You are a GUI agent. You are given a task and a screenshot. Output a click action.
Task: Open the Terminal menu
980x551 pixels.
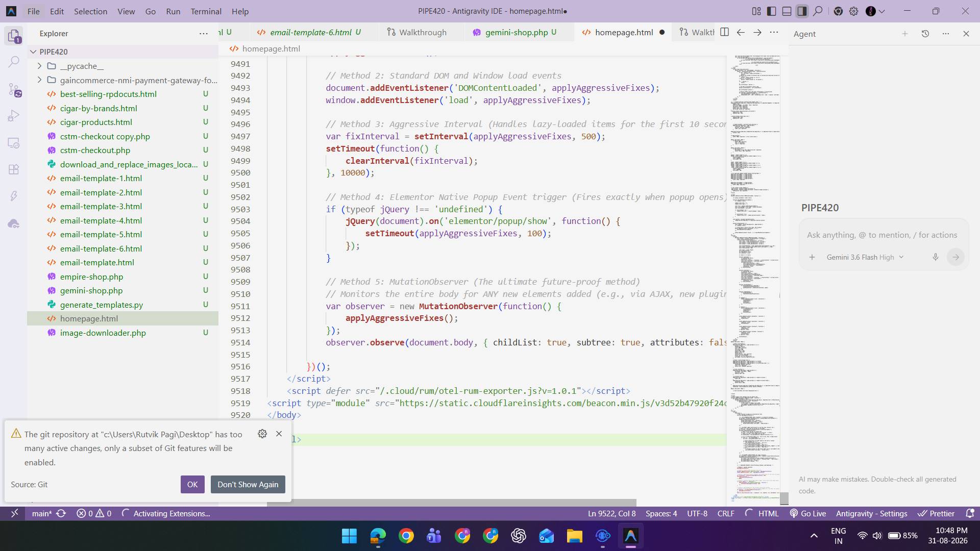click(206, 11)
